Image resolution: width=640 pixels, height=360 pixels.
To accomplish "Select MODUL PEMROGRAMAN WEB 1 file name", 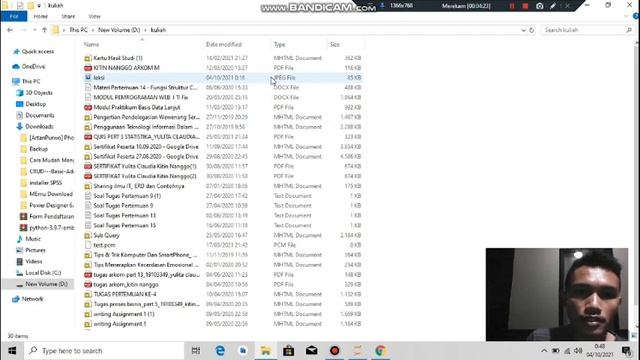I will point(141,97).
